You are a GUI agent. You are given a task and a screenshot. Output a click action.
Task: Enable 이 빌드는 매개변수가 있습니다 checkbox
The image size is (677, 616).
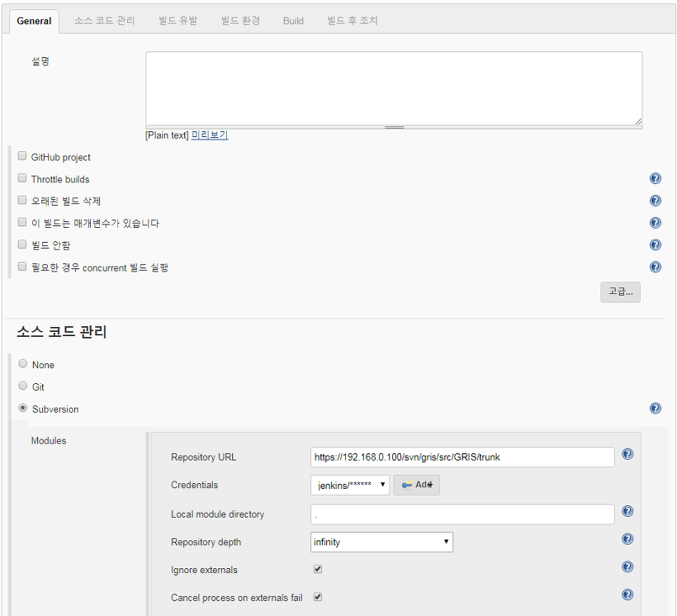pos(22,222)
